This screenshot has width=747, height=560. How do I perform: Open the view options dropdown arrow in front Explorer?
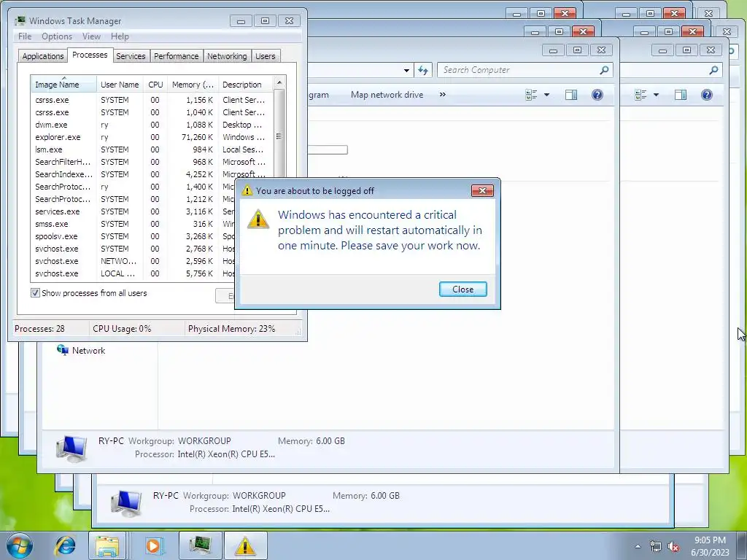coord(547,95)
